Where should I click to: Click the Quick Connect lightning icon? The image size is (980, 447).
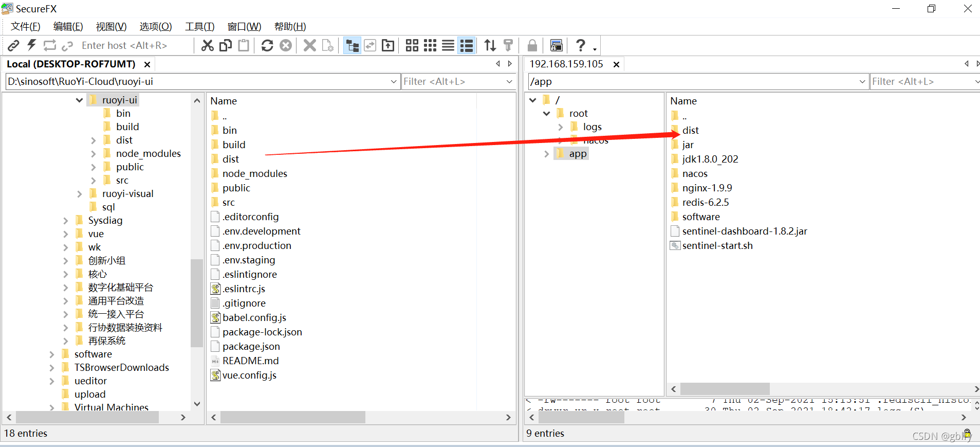31,45
